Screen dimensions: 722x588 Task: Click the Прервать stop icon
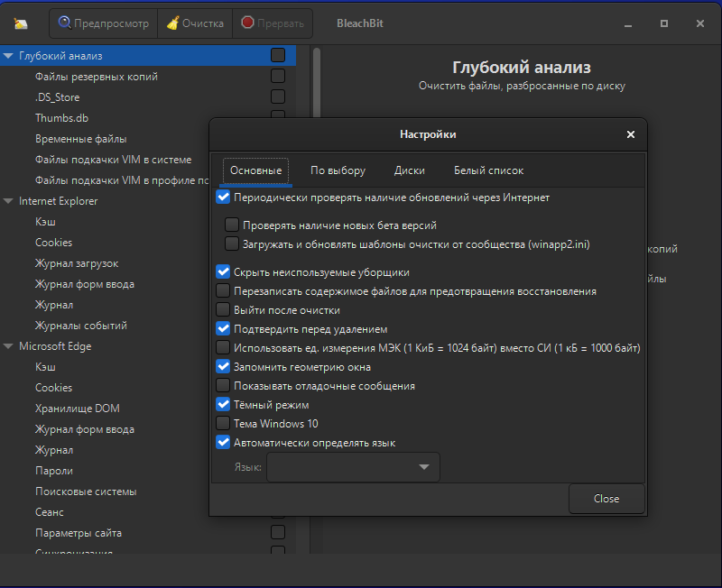coord(247,23)
